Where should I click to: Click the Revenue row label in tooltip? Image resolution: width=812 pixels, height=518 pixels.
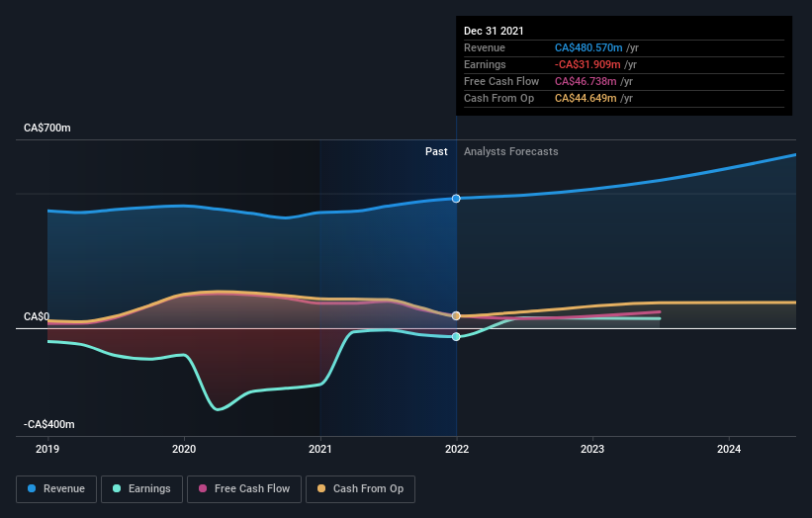(x=485, y=47)
